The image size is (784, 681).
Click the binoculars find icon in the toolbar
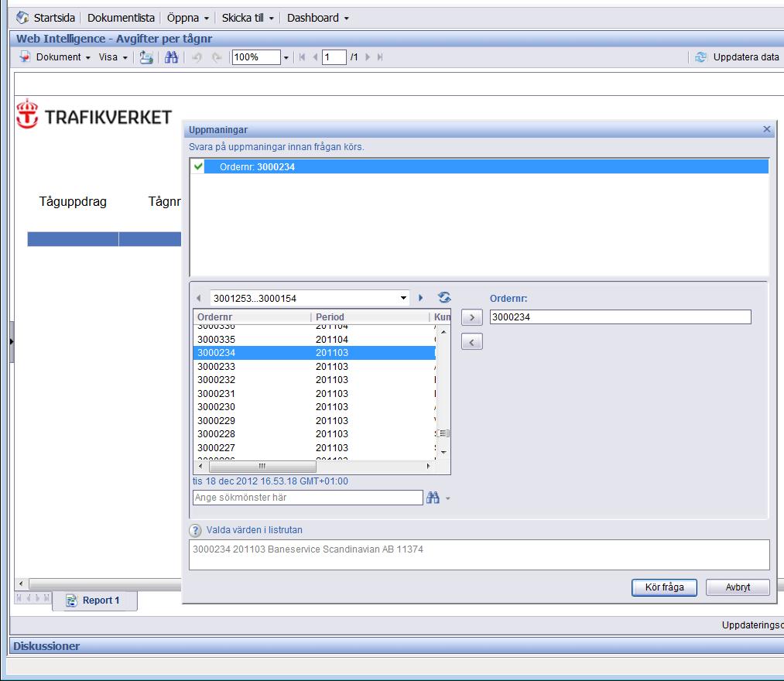[172, 57]
